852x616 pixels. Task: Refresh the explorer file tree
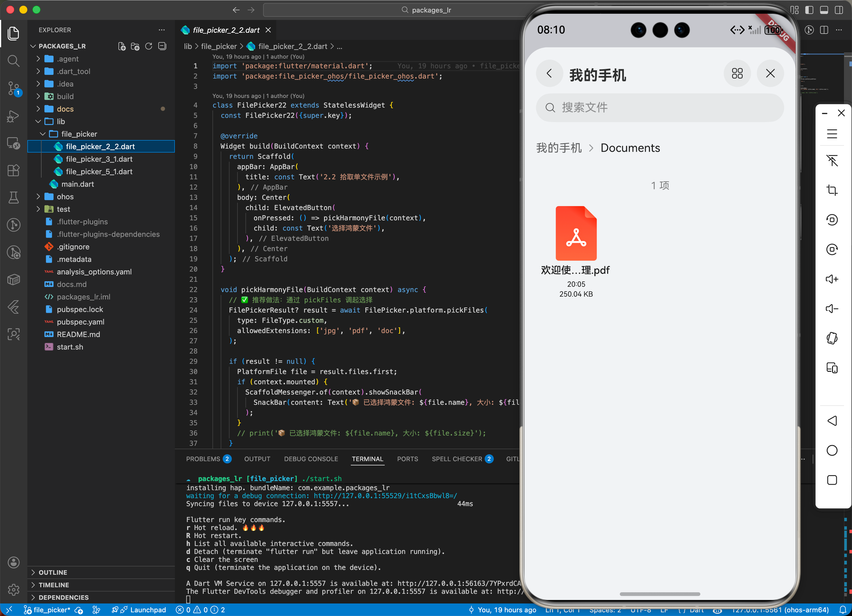(149, 46)
